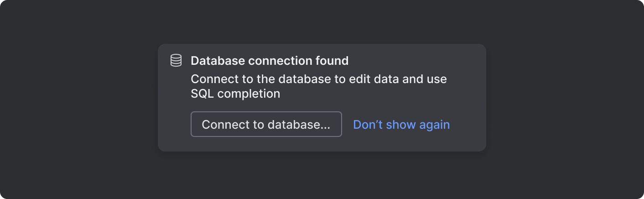Screen dimensions: 644x199
Task: Click "Connect to the database to edit" sentence
Action: (274, 79)
